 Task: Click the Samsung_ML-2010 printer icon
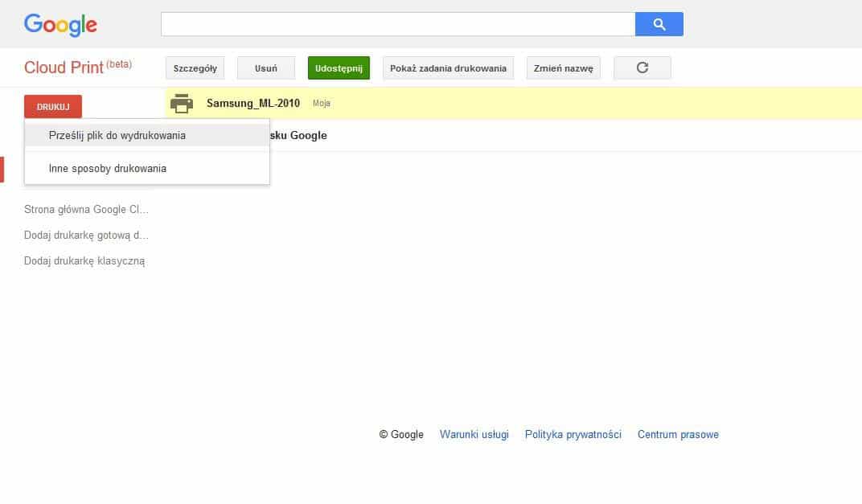click(x=182, y=104)
